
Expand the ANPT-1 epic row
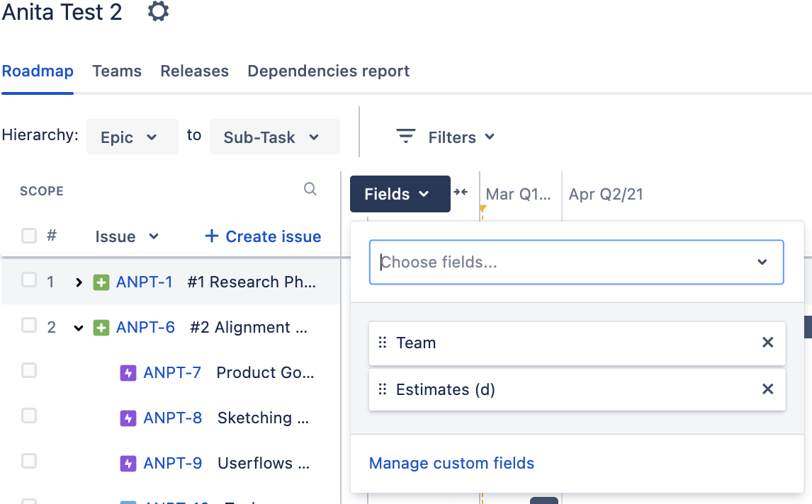coord(78,282)
